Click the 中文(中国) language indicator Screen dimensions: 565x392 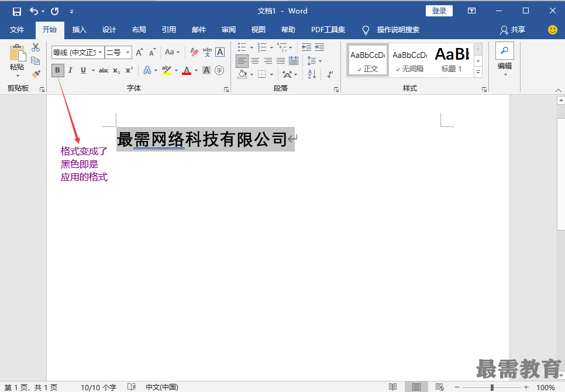coord(162,387)
